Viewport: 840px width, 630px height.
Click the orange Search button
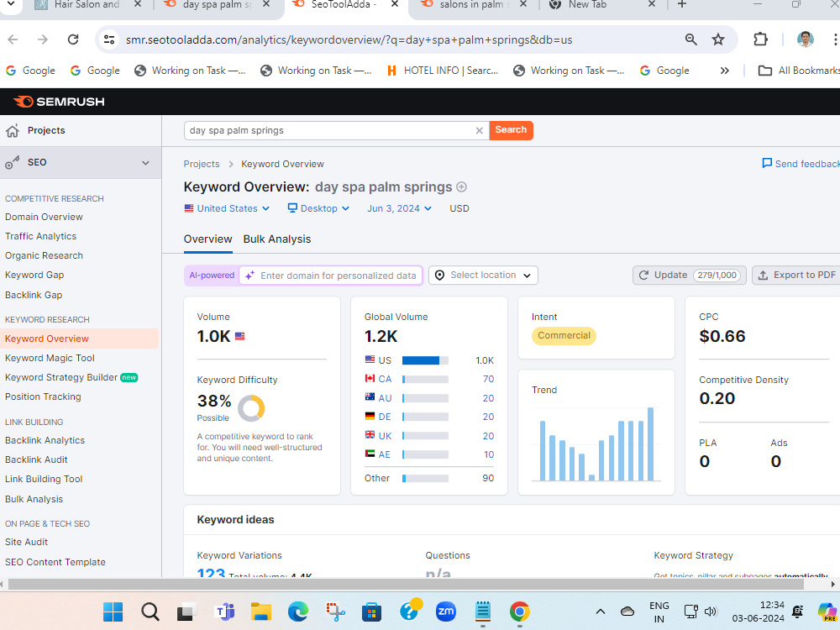click(x=511, y=130)
